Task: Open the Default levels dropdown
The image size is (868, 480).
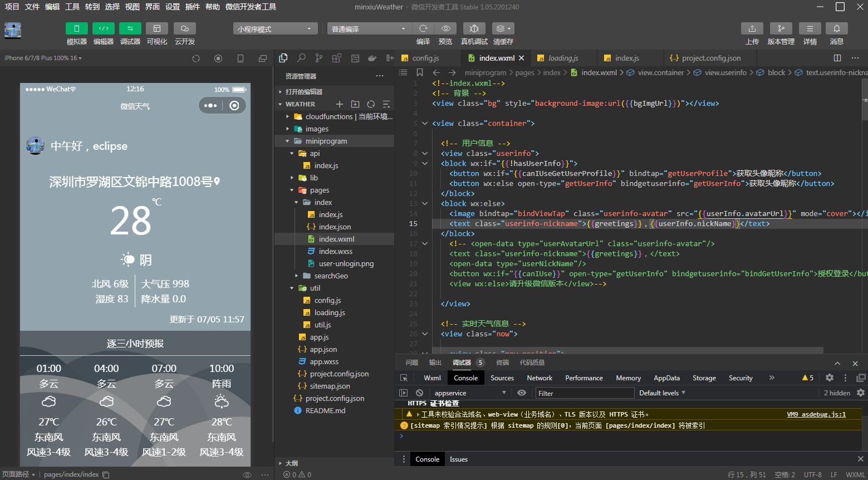Action: pos(662,393)
